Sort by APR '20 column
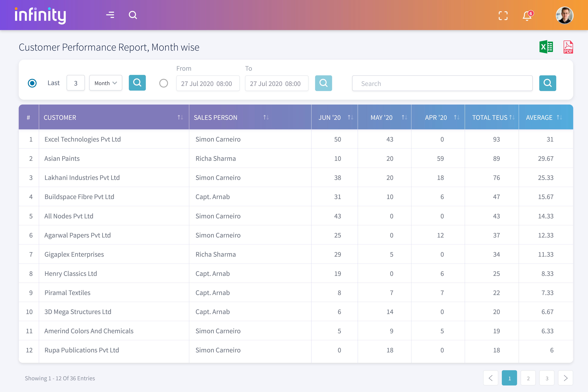This screenshot has height=392, width=588. [457, 117]
